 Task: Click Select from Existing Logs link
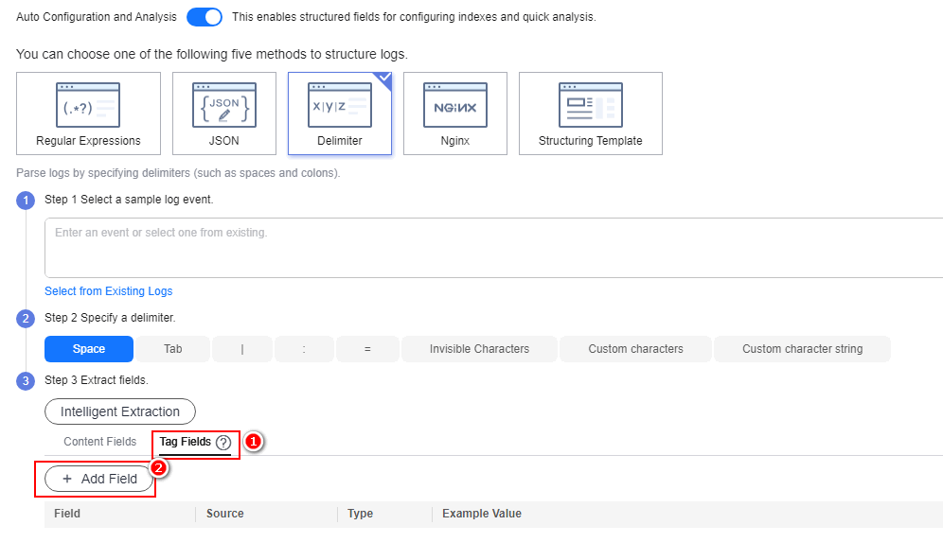109,291
